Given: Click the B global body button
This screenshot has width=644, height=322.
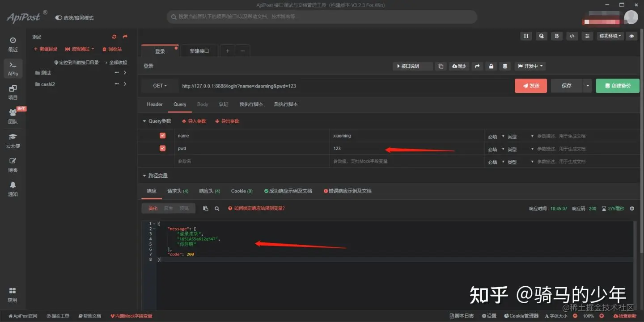Looking at the screenshot, I should point(556,36).
